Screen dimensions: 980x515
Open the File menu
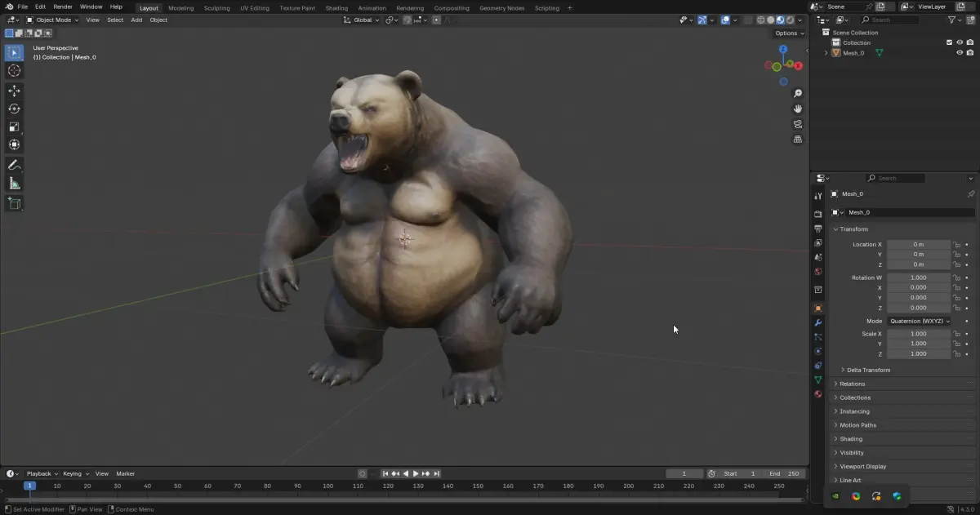coord(23,7)
